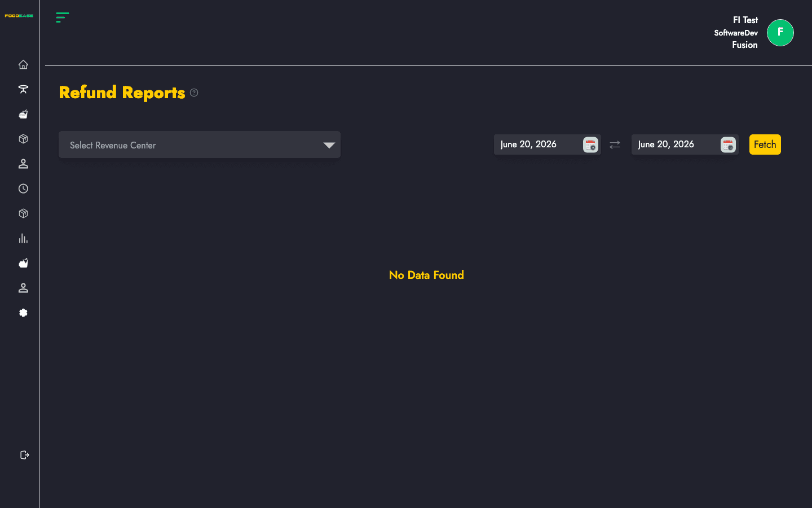This screenshot has width=812, height=508.
Task: Open the bar chart reports icon
Action: coord(23,238)
